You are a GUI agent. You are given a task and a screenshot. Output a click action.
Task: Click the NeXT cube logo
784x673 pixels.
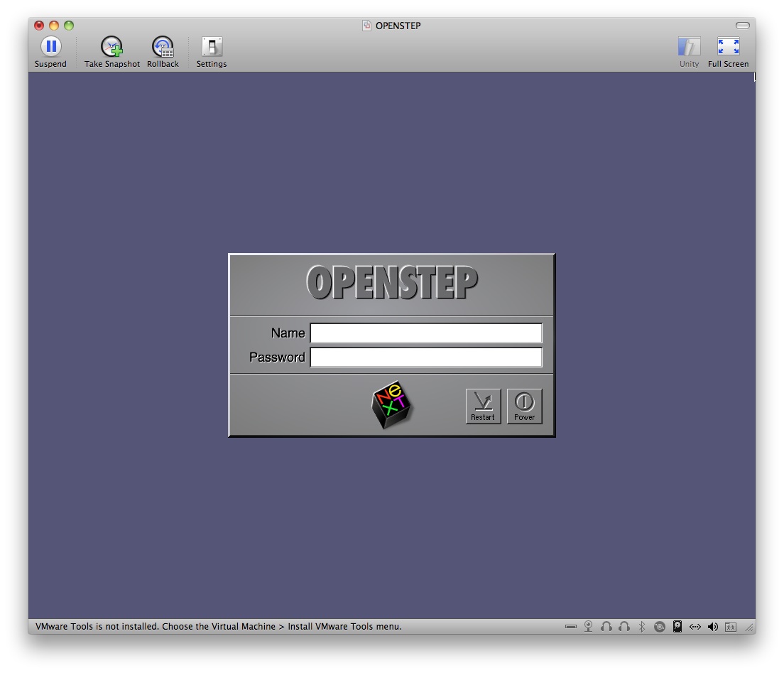pyautogui.click(x=391, y=405)
